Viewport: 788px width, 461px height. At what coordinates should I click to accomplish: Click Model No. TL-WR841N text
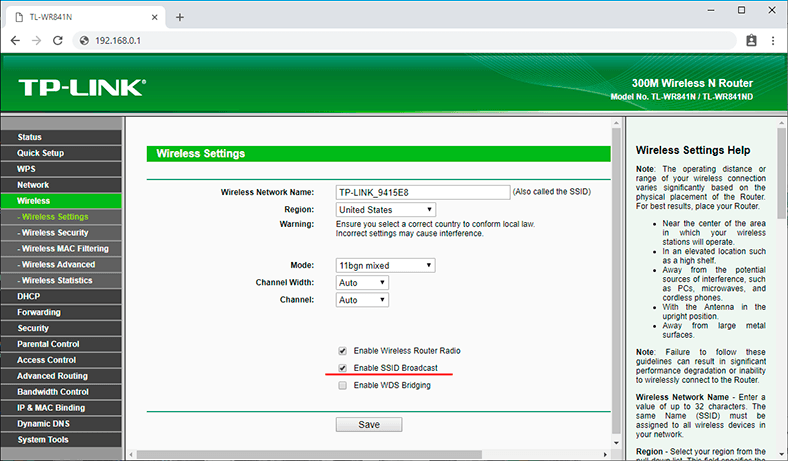681,97
